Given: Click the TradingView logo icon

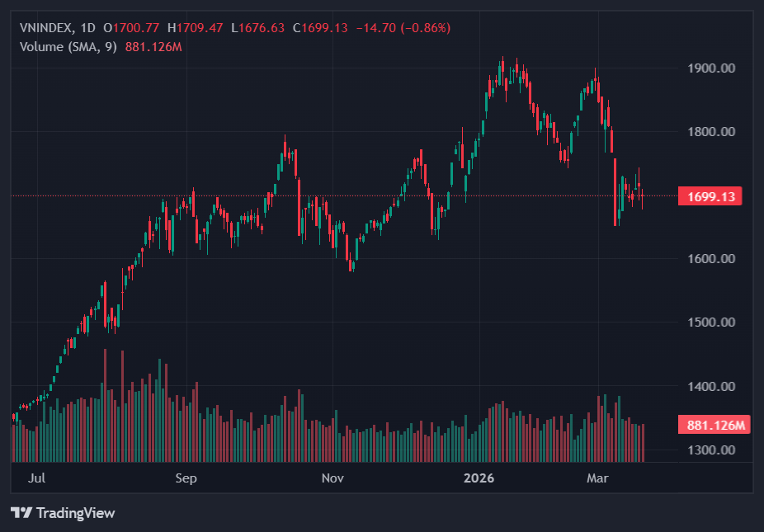Looking at the screenshot, I should coord(21,513).
